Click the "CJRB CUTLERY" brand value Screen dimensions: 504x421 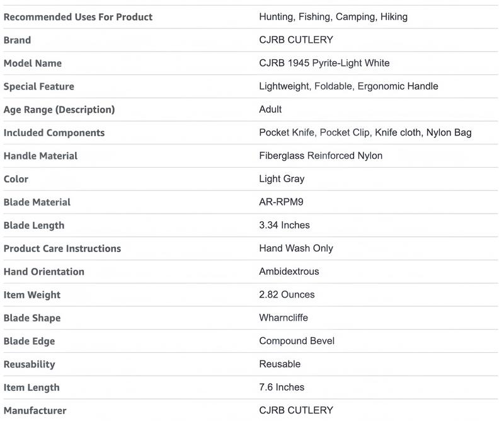[x=296, y=40]
